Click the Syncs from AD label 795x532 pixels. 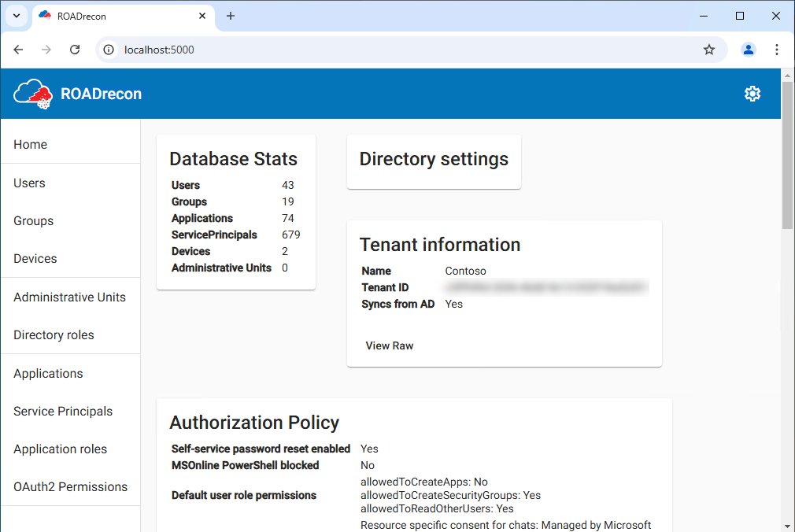click(x=398, y=305)
